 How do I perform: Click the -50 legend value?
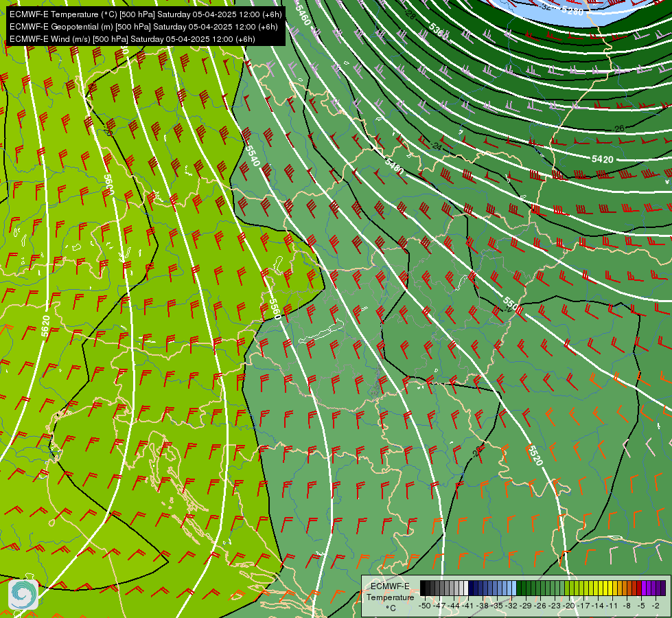425,606
